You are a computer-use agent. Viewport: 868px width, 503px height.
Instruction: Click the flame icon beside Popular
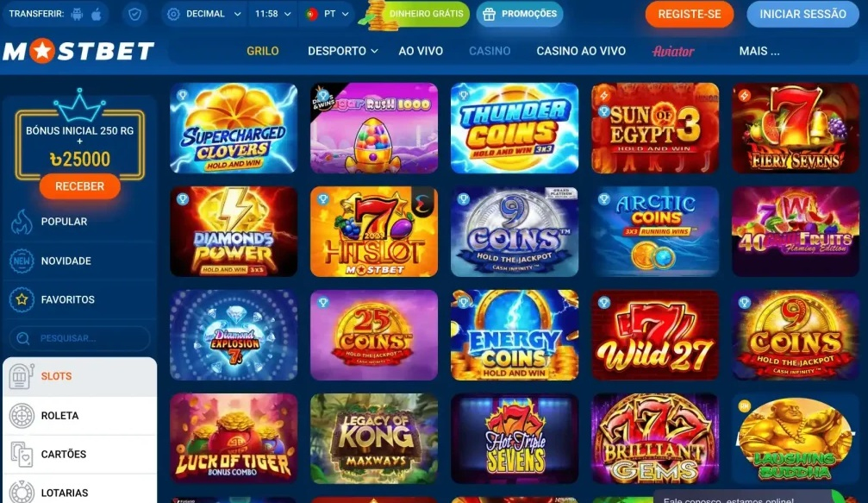pos(22,222)
